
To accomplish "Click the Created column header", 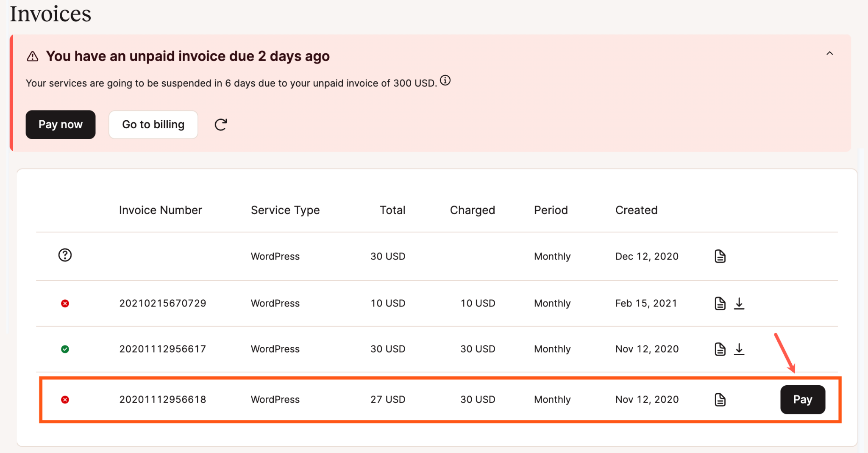I will click(x=636, y=210).
